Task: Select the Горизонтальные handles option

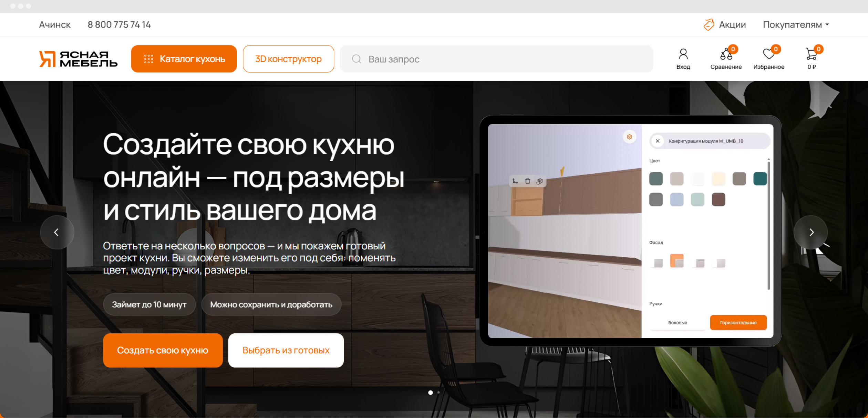Action: (738, 323)
